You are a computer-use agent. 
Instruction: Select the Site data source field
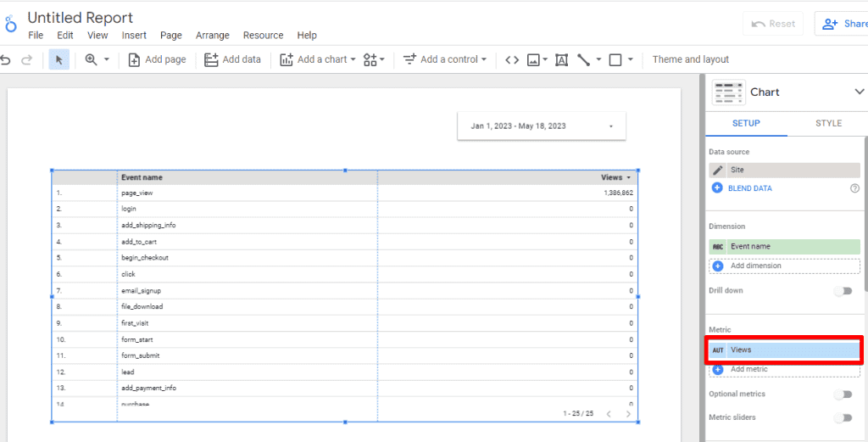[x=784, y=171]
